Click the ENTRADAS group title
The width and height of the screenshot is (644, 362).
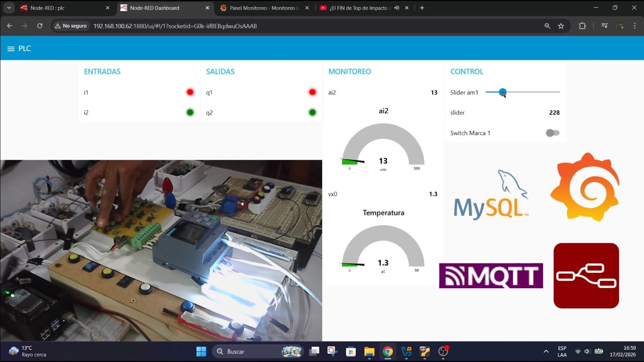(102, 71)
